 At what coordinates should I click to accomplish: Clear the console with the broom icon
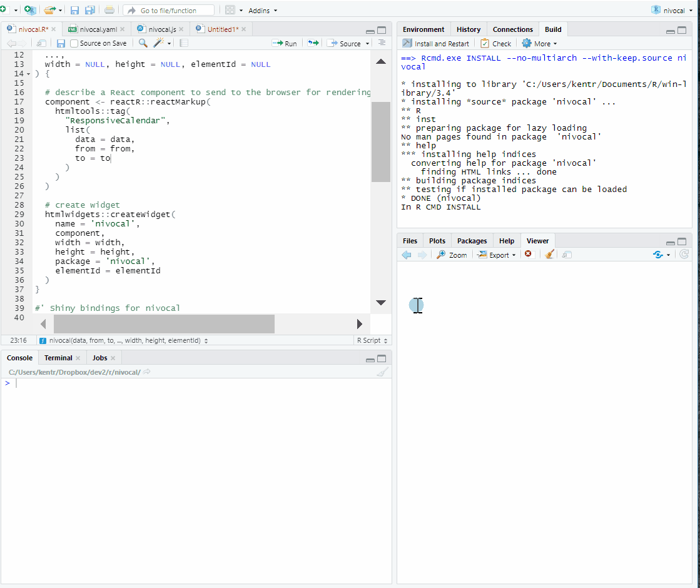(383, 372)
